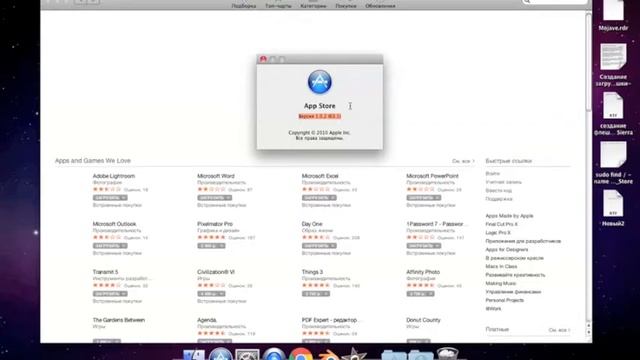
Task: Click the download button under 1Password 7
Action: (x=423, y=246)
